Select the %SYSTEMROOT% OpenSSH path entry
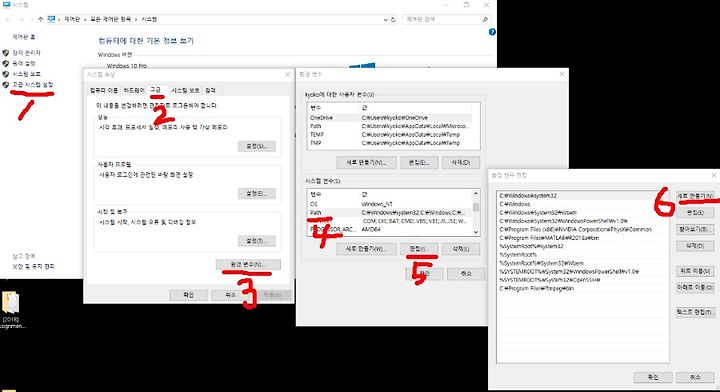 pos(582,280)
